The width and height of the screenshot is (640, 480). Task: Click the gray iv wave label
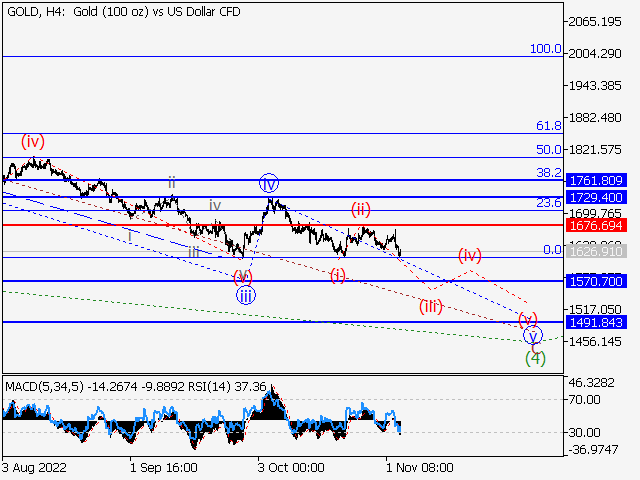pos(215,205)
